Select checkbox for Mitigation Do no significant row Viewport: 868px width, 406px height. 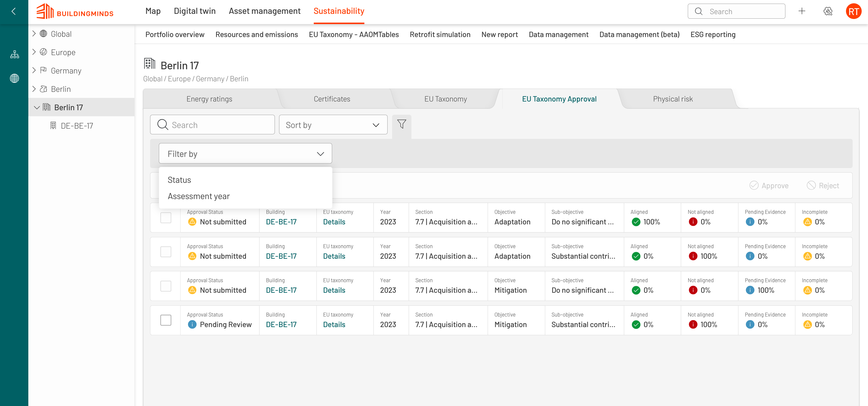pos(166,286)
